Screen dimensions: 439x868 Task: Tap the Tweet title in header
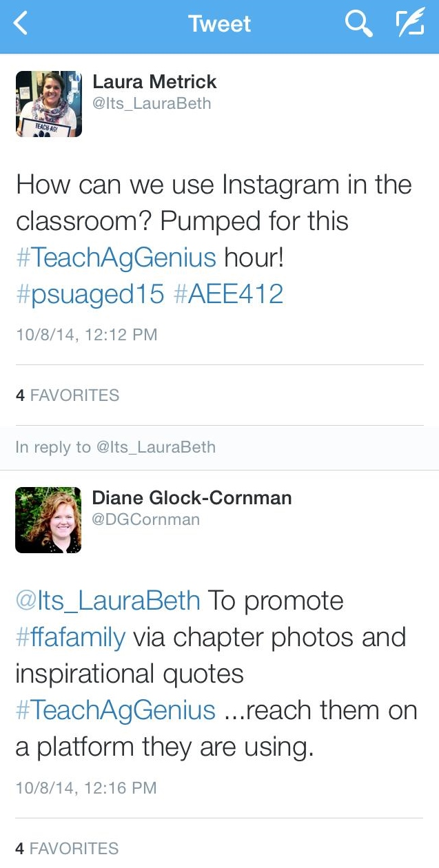220,24
